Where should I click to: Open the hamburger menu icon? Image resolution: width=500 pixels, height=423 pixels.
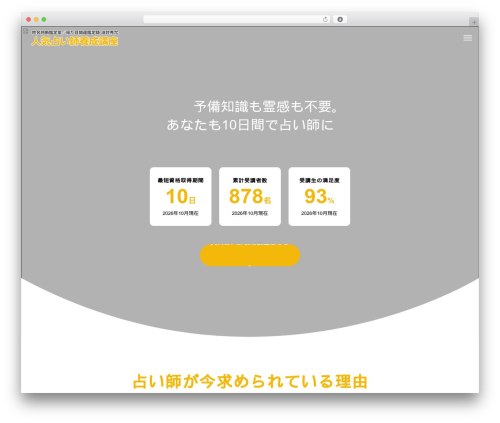pos(467,38)
